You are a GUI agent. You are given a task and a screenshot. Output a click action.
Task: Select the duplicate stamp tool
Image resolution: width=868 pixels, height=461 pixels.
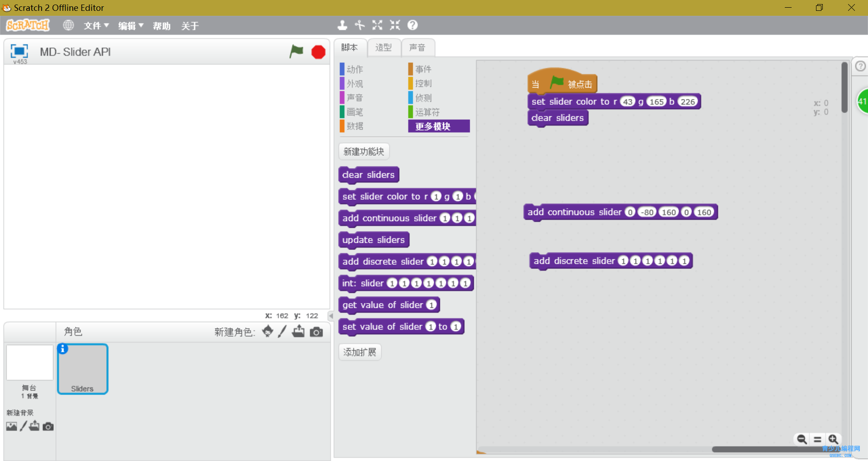[x=342, y=25]
